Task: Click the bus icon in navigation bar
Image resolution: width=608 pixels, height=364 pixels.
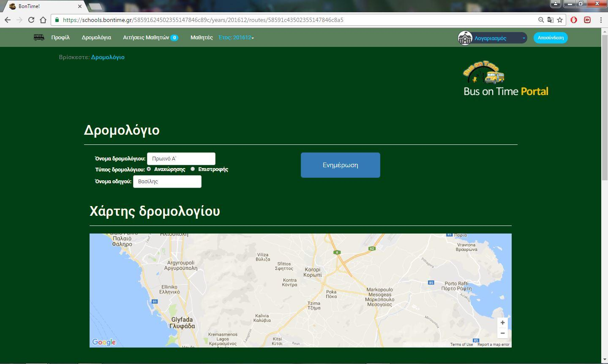Action: pyautogui.click(x=39, y=37)
